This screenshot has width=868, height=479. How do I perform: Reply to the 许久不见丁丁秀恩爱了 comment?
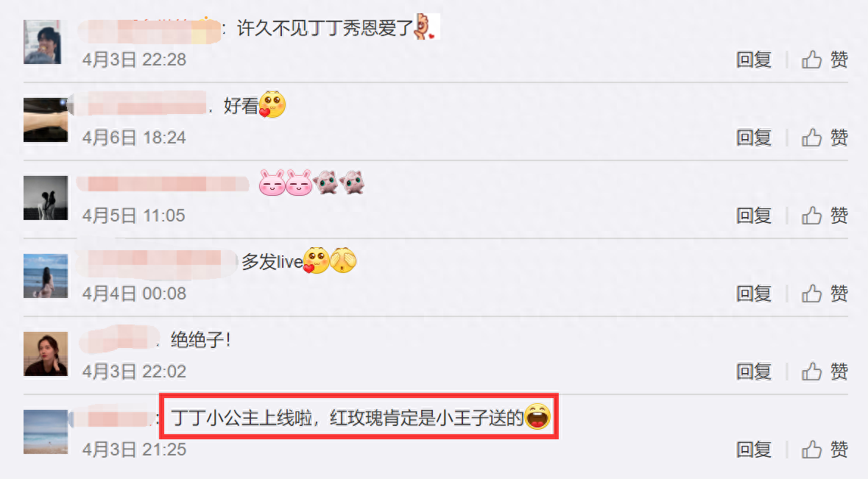coord(753,59)
